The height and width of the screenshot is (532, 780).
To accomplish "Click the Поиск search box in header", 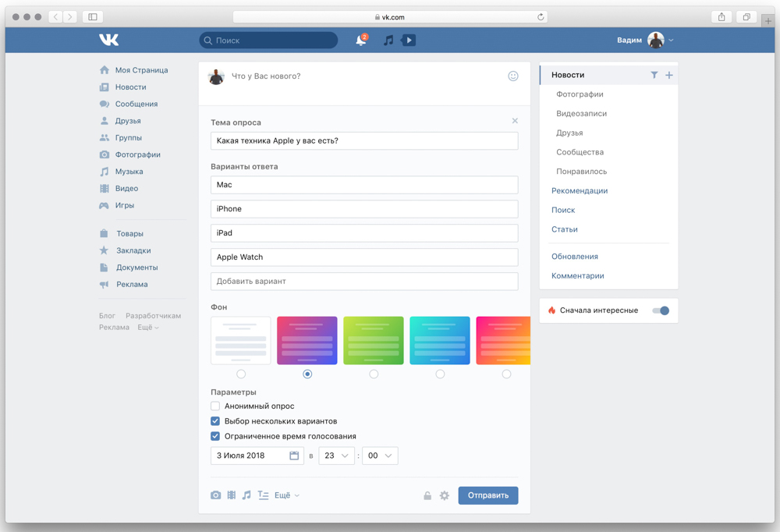I will coord(268,41).
